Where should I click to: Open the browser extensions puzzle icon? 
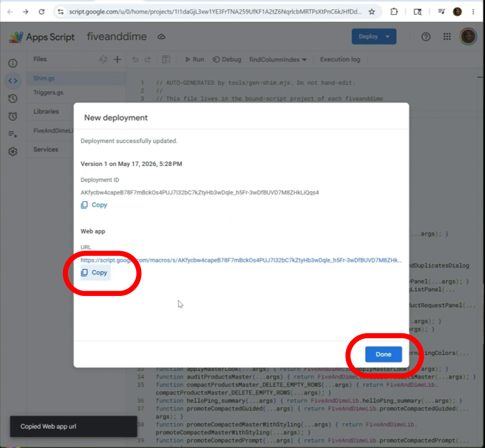point(394,12)
